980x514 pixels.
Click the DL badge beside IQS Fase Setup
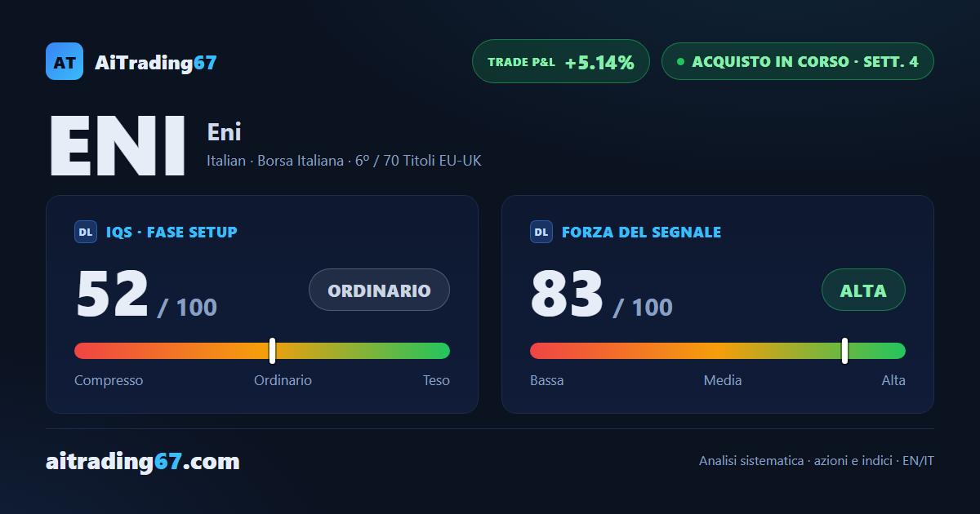(x=86, y=233)
